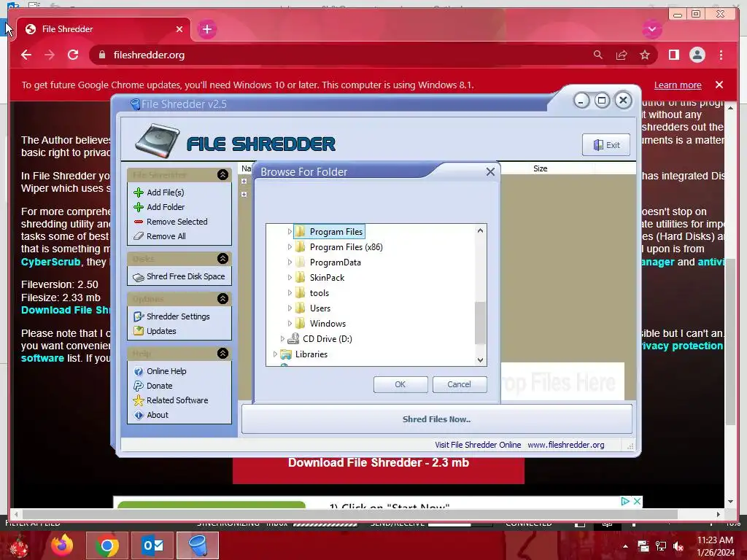747x560 pixels.
Task: Click the folder tree scroll down arrow
Action: [480, 360]
